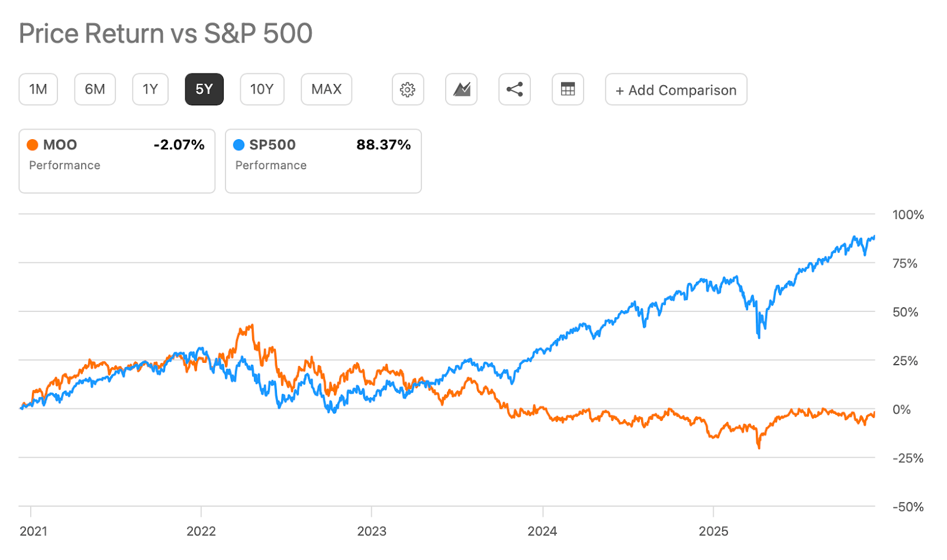Click the share icon
The height and width of the screenshot is (560, 947).
click(x=514, y=89)
